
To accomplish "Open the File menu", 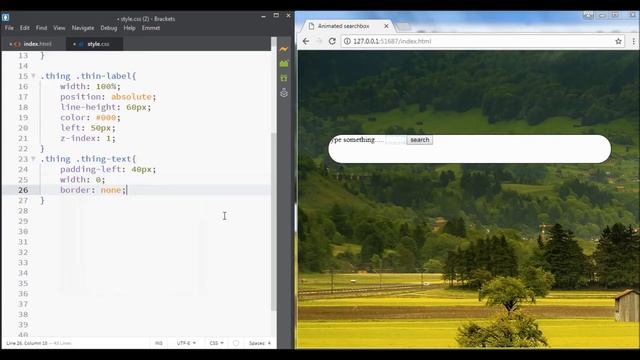I will 9,28.
